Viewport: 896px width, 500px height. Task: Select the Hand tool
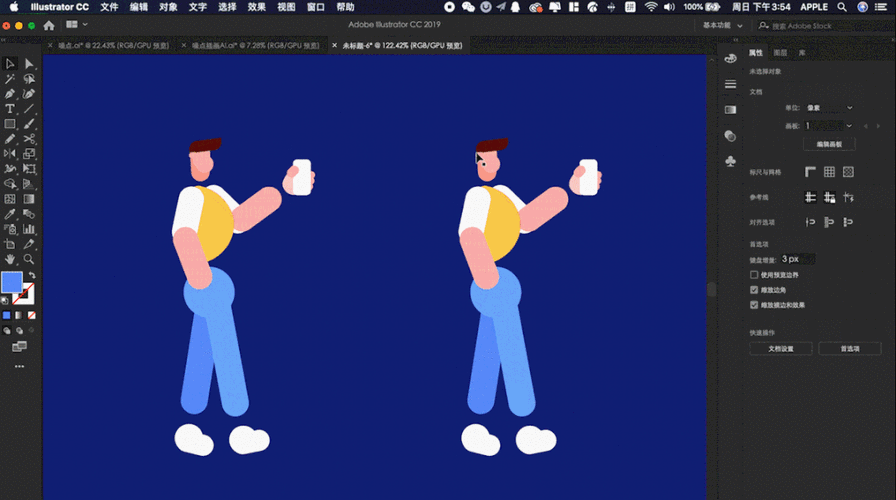tap(10, 259)
